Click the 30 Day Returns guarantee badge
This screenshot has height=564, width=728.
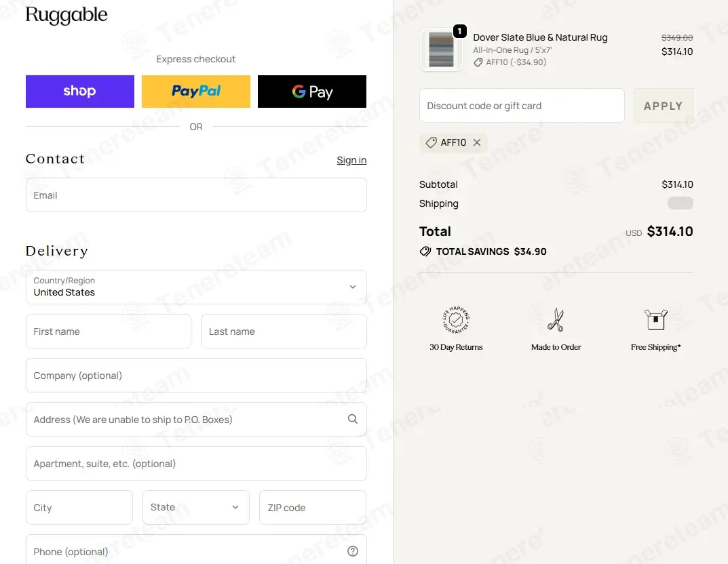pos(456,319)
